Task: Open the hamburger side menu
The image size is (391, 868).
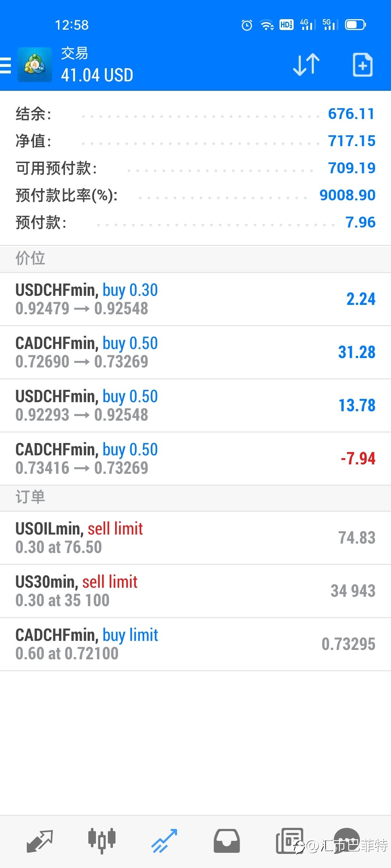Action: (x=5, y=65)
